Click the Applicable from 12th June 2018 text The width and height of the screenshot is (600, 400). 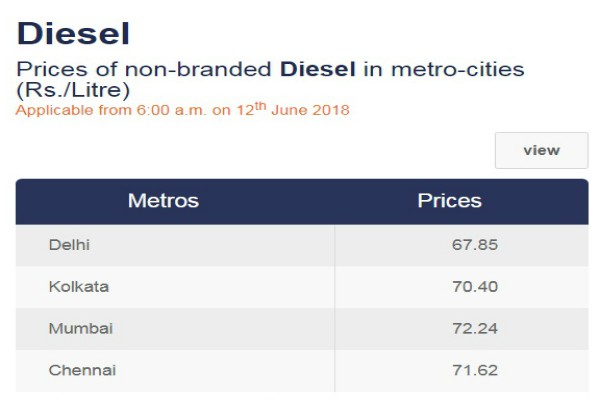pyautogui.click(x=183, y=109)
